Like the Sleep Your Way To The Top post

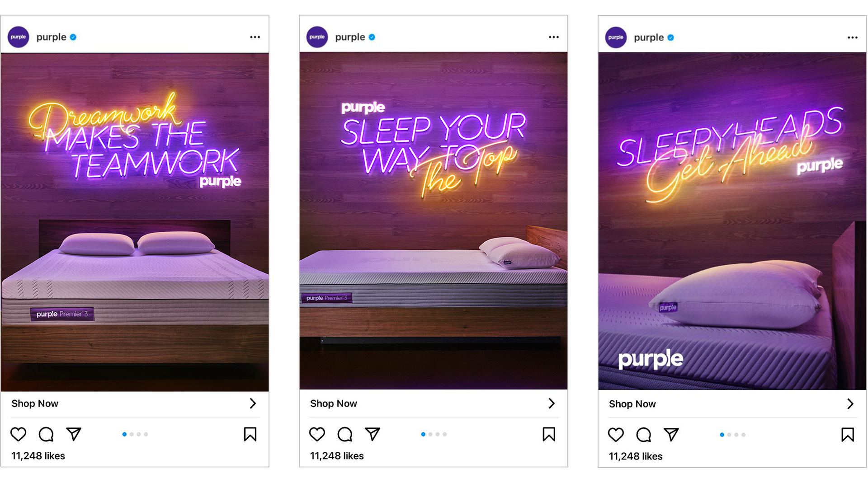coord(317,434)
